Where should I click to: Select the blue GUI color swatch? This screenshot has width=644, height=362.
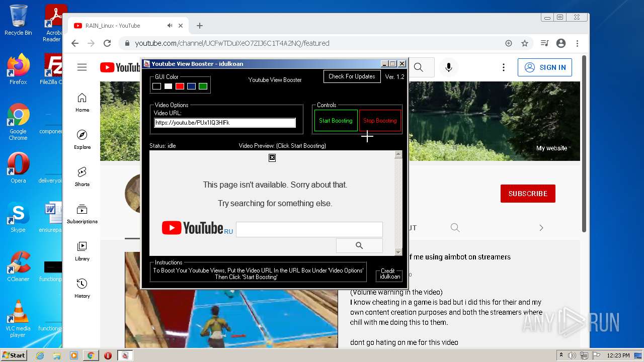(x=191, y=86)
